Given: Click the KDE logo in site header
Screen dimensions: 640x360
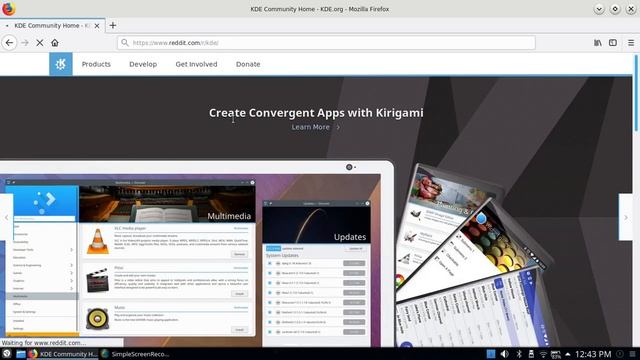Looking at the screenshot, I should point(61,64).
